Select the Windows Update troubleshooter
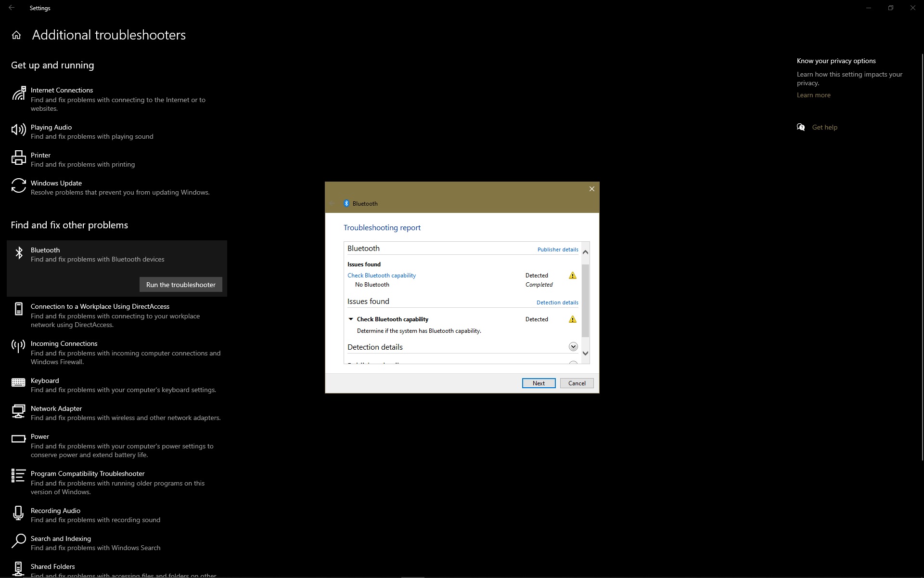This screenshot has height=578, width=924. [x=117, y=187]
